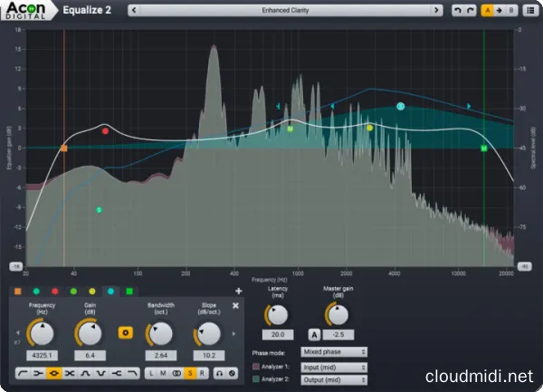Viewport: 543px width, 392px height.
Task: Select the peak/bell filter shape
Action: [54, 373]
